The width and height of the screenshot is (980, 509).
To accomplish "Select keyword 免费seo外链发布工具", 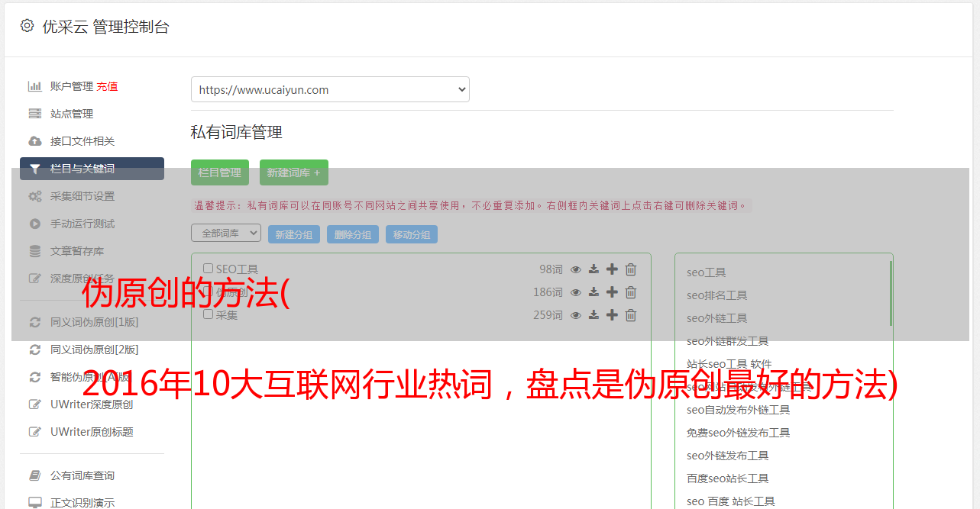I will coord(738,433).
